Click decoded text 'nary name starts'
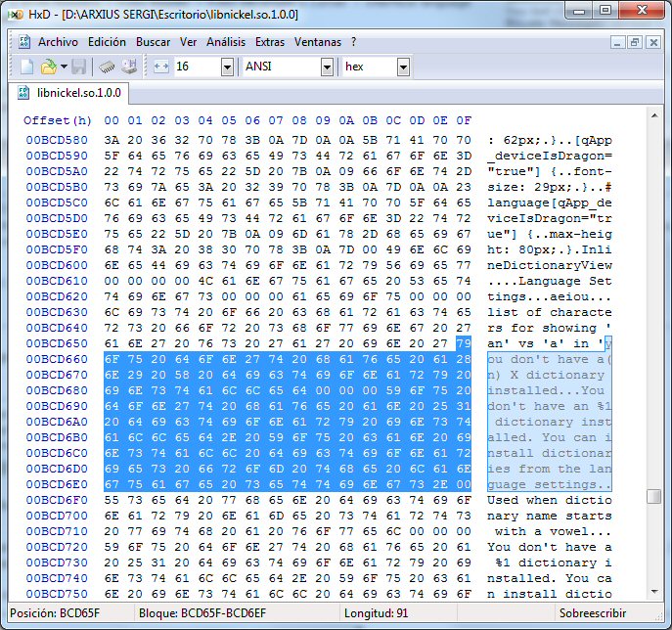The image size is (672, 630). coord(550,516)
